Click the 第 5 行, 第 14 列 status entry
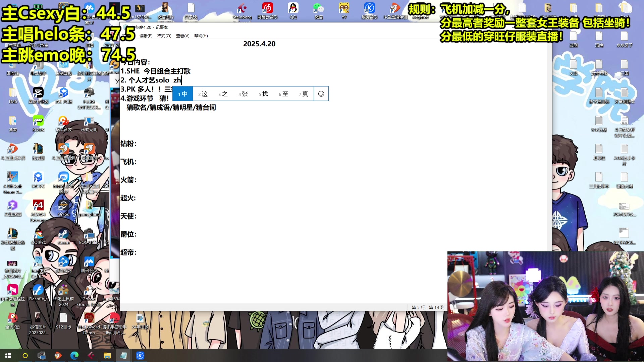 point(428,307)
